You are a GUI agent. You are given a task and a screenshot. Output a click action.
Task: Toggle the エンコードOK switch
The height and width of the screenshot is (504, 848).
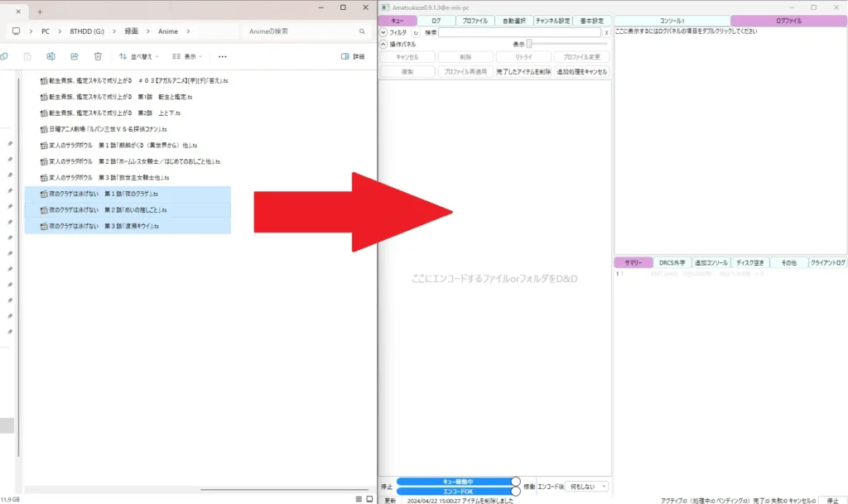coord(458,492)
